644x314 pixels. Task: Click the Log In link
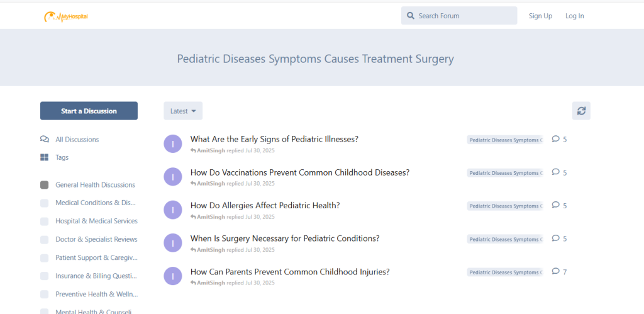click(574, 16)
